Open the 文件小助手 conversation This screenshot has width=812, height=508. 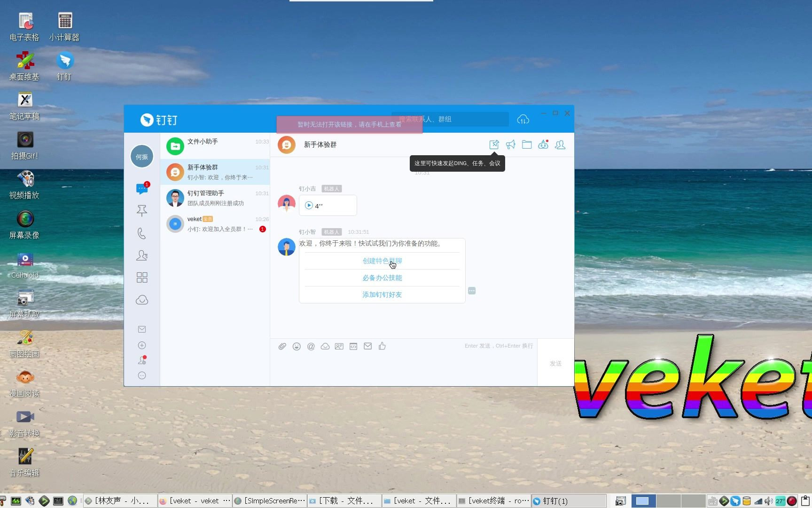point(215,146)
